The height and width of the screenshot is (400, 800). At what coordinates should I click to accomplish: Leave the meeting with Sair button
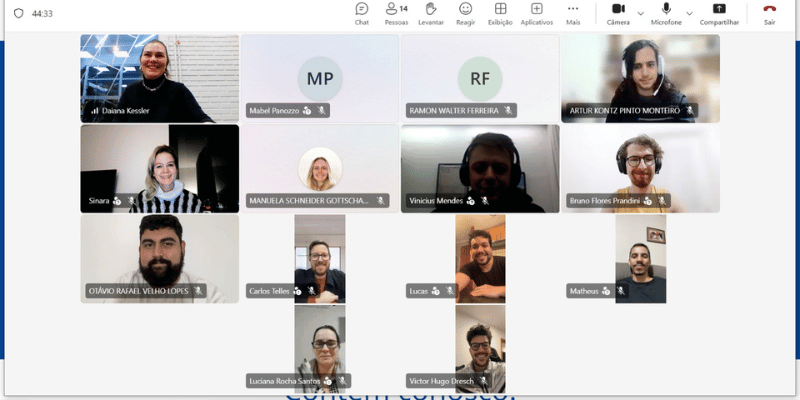(769, 14)
